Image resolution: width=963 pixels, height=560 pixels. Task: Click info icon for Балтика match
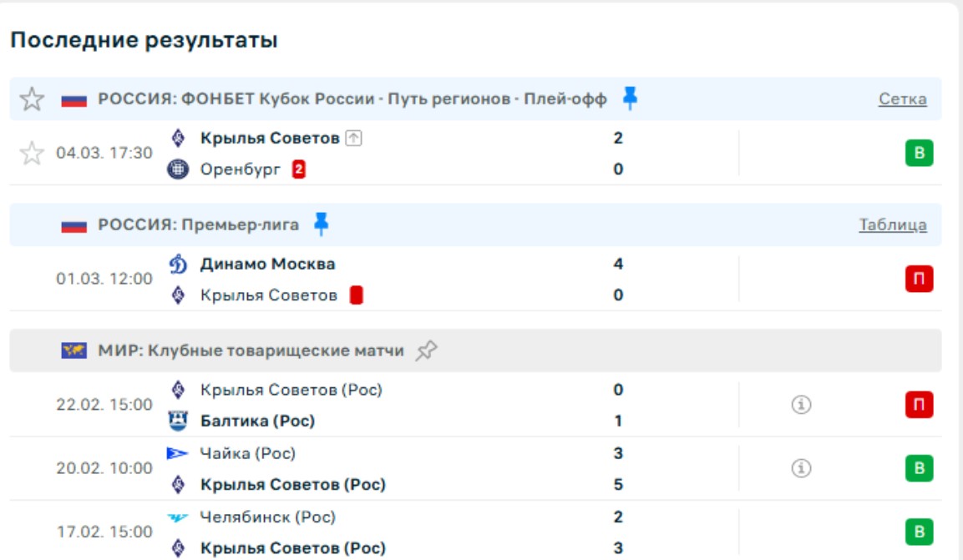click(x=801, y=405)
